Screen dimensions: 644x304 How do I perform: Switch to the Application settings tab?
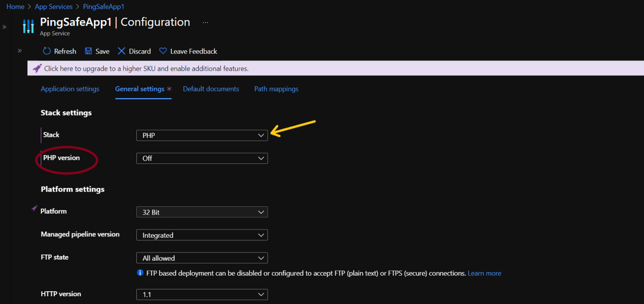[x=70, y=89]
